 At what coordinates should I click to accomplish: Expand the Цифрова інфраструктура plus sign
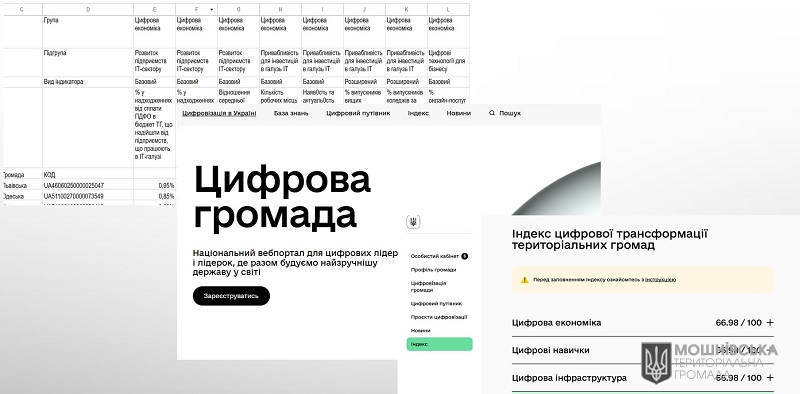[770, 378]
